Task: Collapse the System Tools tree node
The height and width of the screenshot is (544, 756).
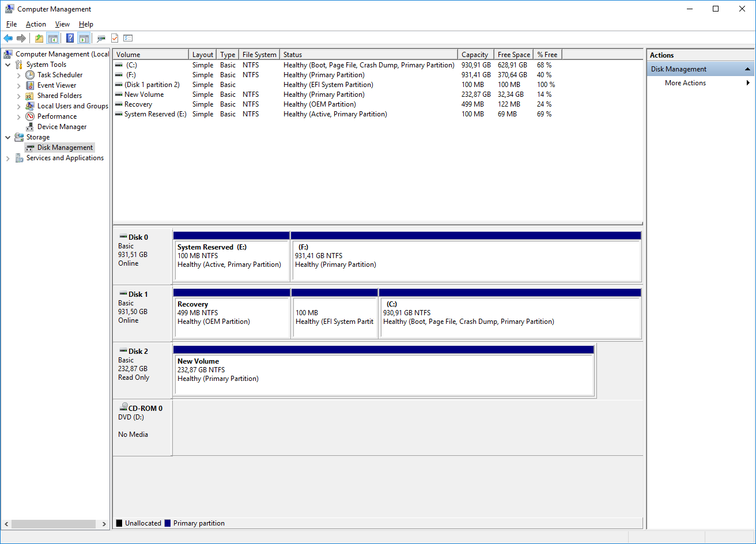Action: pyautogui.click(x=8, y=65)
